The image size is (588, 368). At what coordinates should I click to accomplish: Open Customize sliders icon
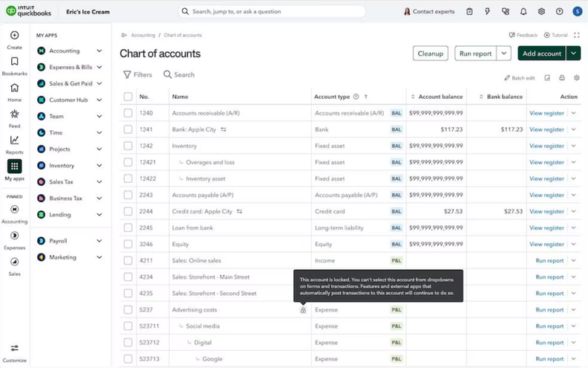(14, 348)
